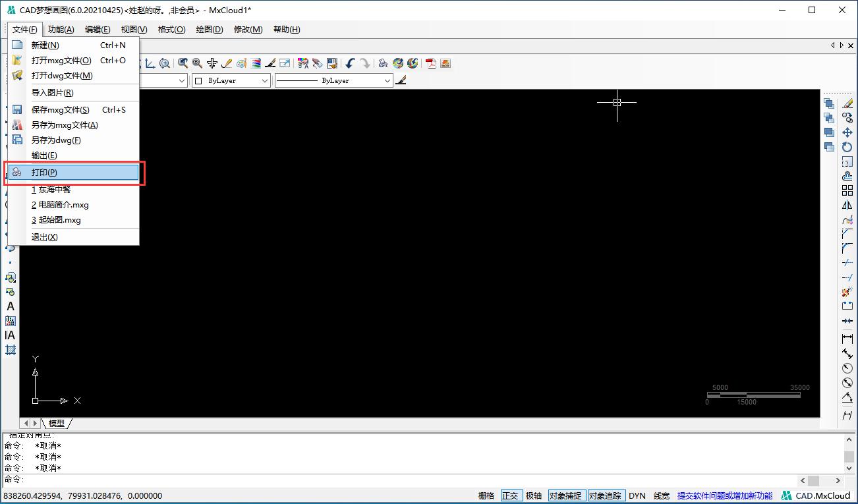Click the PDF export icon in toolbar
This screenshot has width=858, height=504.
click(x=431, y=63)
